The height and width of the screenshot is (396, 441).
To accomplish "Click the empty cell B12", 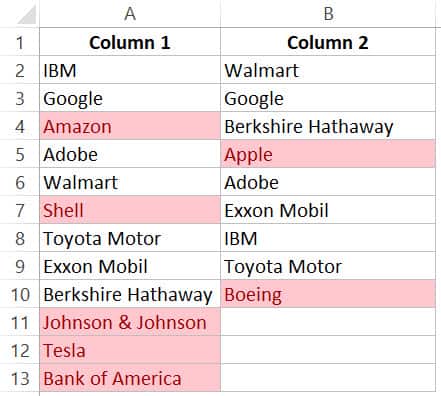I will [x=328, y=350].
